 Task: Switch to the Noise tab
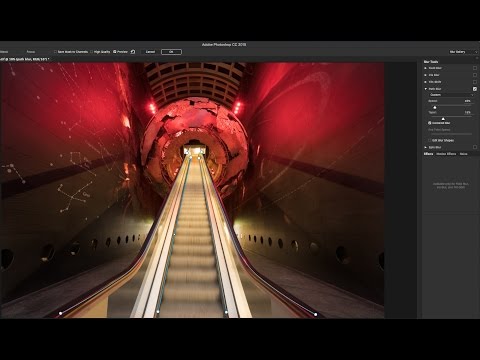[463, 154]
